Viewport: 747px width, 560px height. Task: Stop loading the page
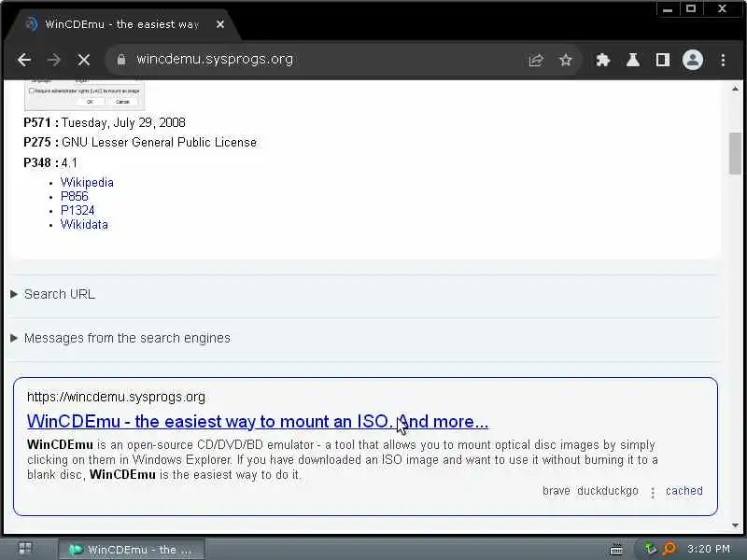pos(84,60)
